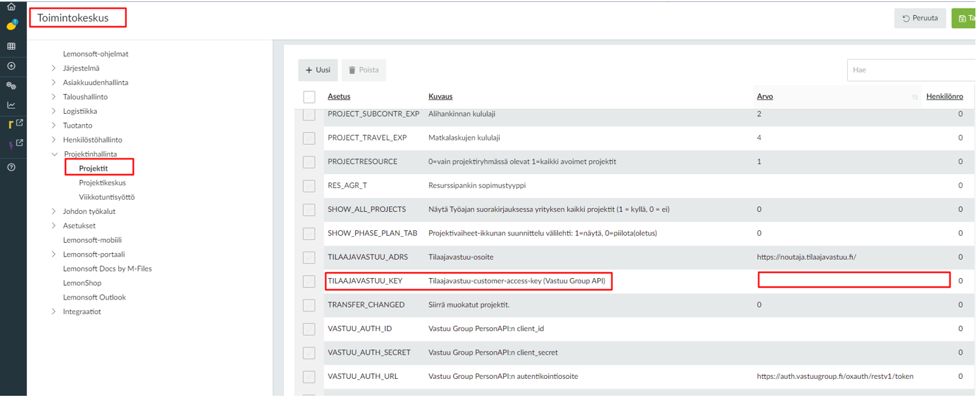Toggle the select-all checkbox in table header

pyautogui.click(x=309, y=97)
